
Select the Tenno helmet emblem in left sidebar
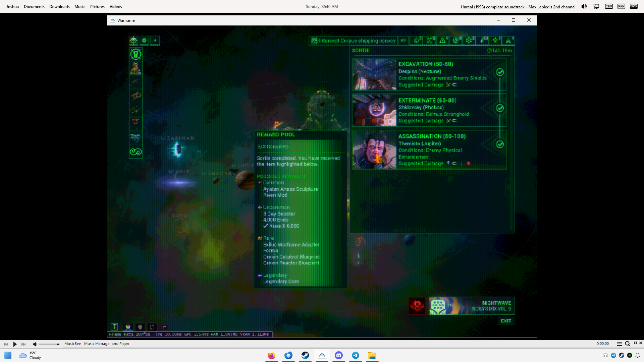point(136,54)
